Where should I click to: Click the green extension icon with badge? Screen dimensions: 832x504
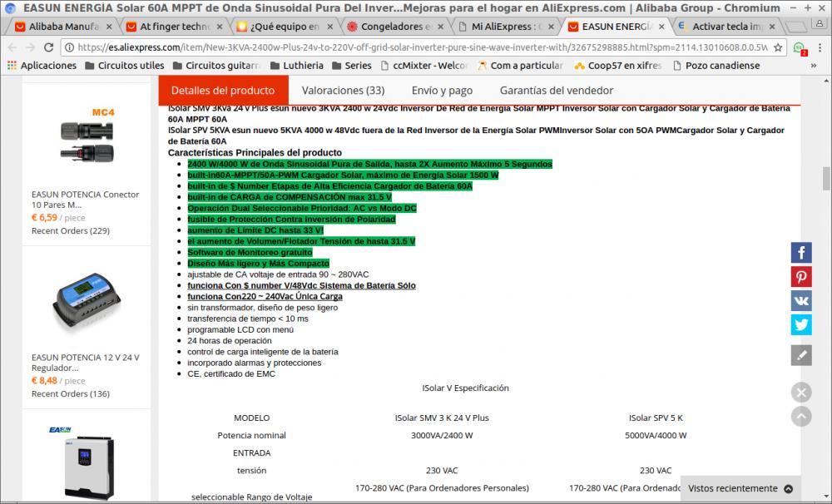800,48
